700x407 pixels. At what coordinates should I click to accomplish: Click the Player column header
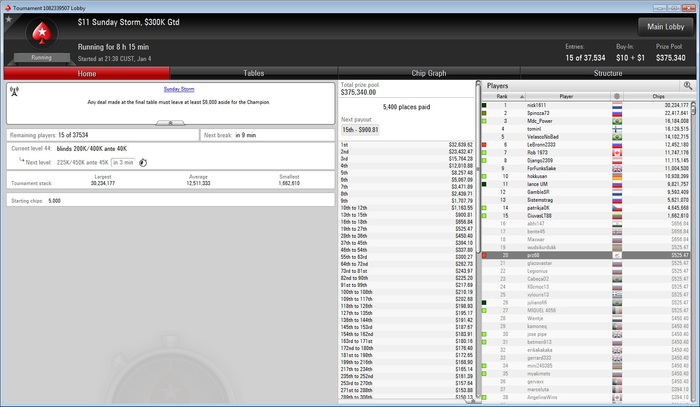coord(566,96)
